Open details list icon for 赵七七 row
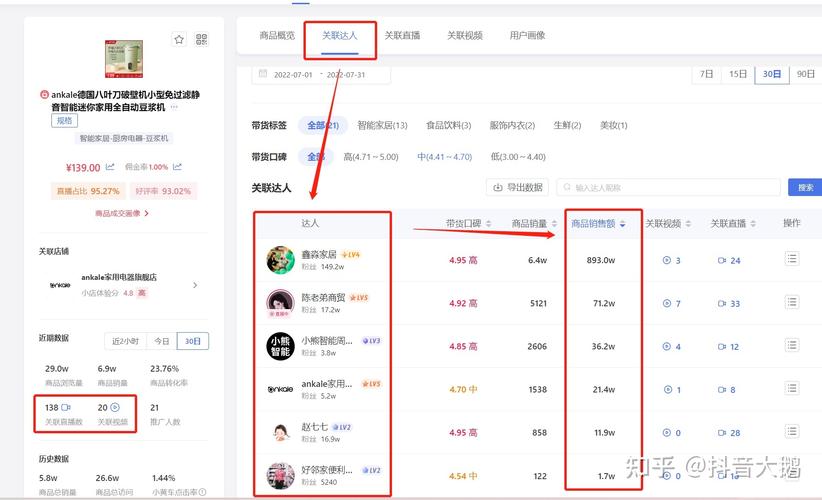822x500 pixels. coord(792,431)
